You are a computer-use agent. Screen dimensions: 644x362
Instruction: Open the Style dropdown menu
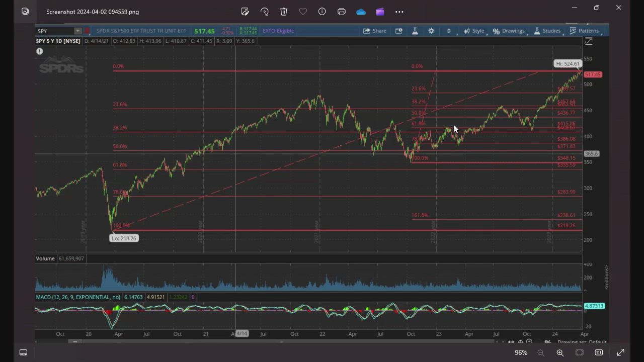tap(474, 31)
